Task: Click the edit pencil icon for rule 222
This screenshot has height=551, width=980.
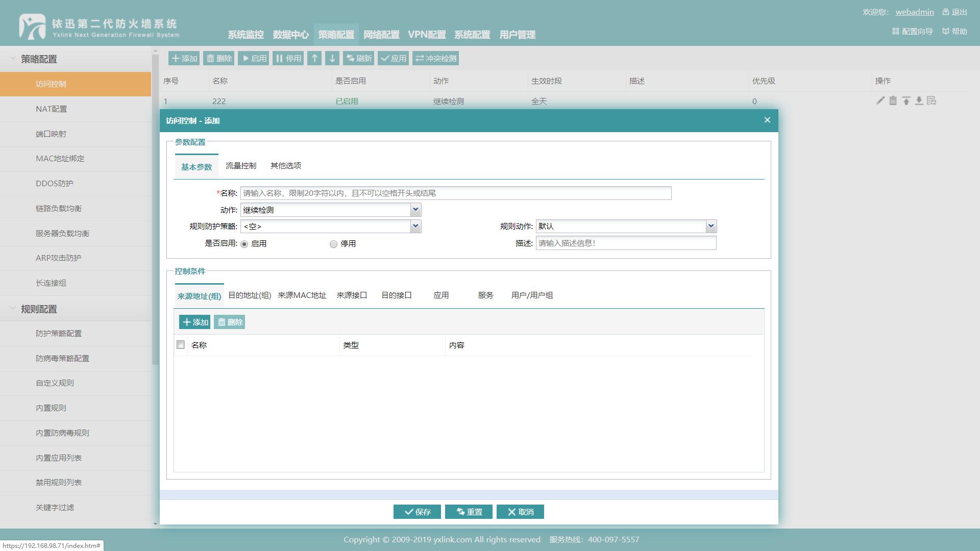Action: point(880,101)
